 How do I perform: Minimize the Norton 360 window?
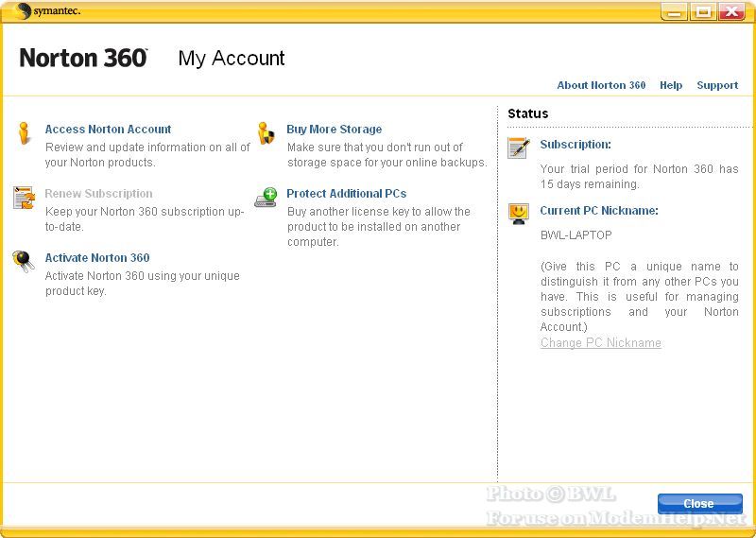[674, 12]
